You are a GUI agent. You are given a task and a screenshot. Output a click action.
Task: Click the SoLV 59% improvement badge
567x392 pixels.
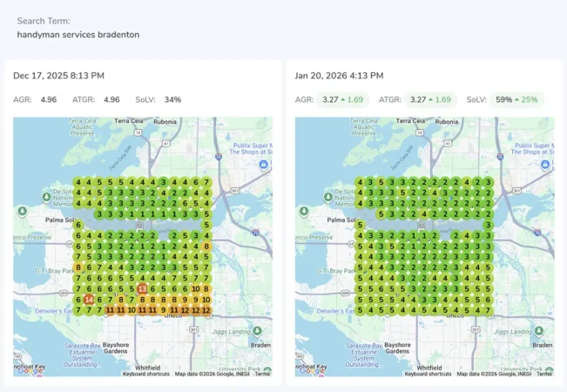coord(516,100)
